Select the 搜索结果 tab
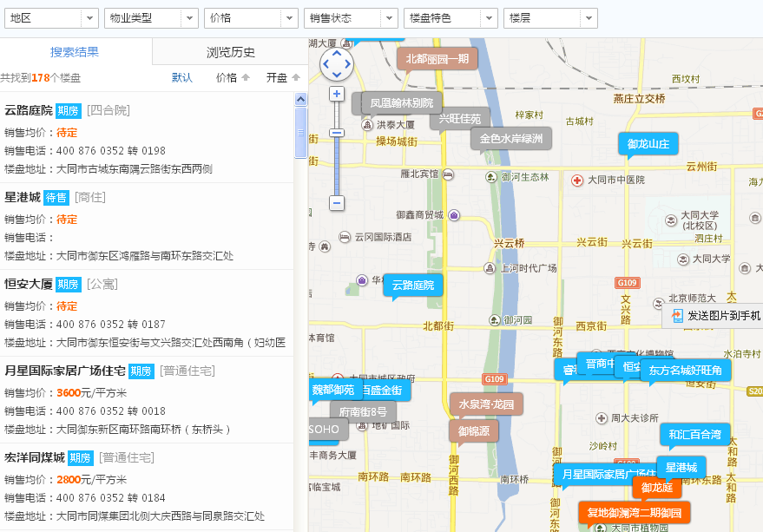 coord(75,52)
